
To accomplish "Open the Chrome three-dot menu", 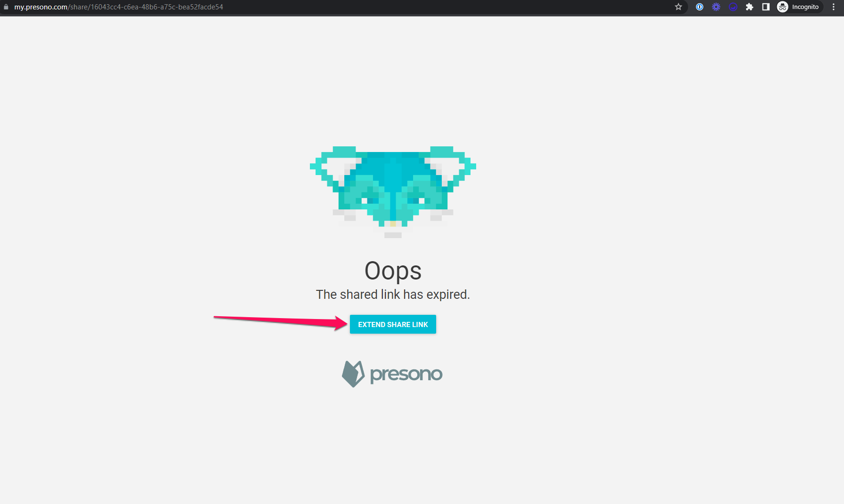I will pos(833,7).
